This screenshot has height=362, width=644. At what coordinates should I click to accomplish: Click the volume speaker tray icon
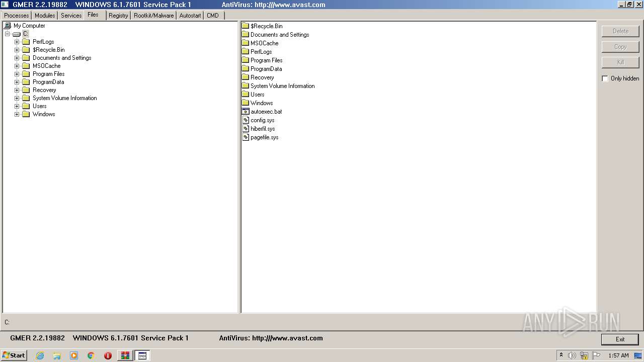click(x=572, y=355)
